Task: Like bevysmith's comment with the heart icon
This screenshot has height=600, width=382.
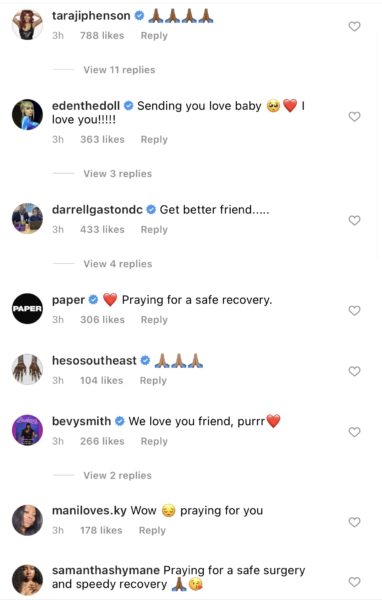Action: click(354, 432)
